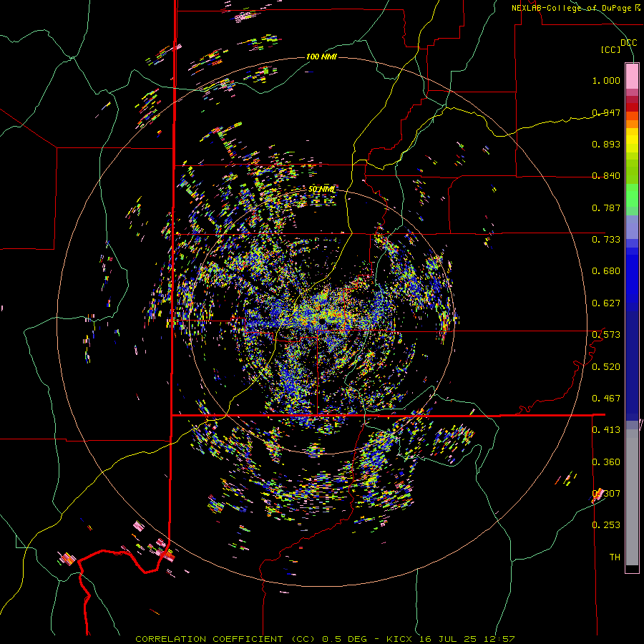Select the 0.787 scale label
Screen dimensions: 644x644
point(606,208)
